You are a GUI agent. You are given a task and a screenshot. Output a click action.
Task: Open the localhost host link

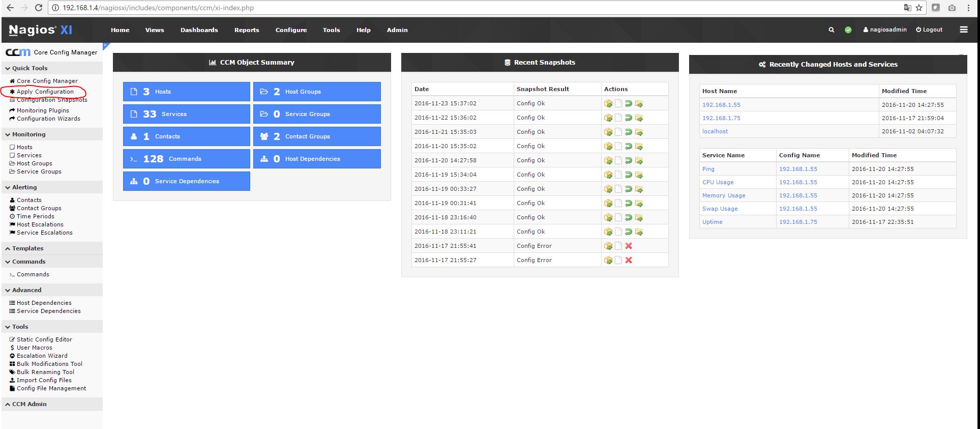[x=715, y=131]
